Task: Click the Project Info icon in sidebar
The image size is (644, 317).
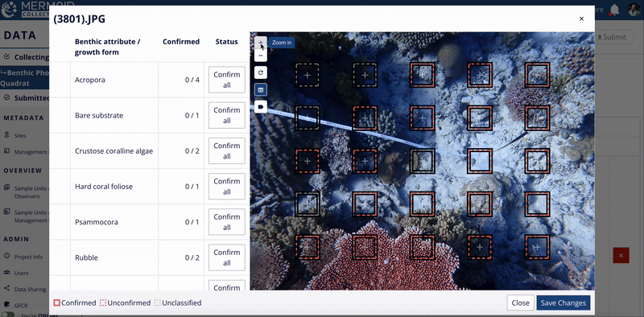Action: tap(6, 256)
